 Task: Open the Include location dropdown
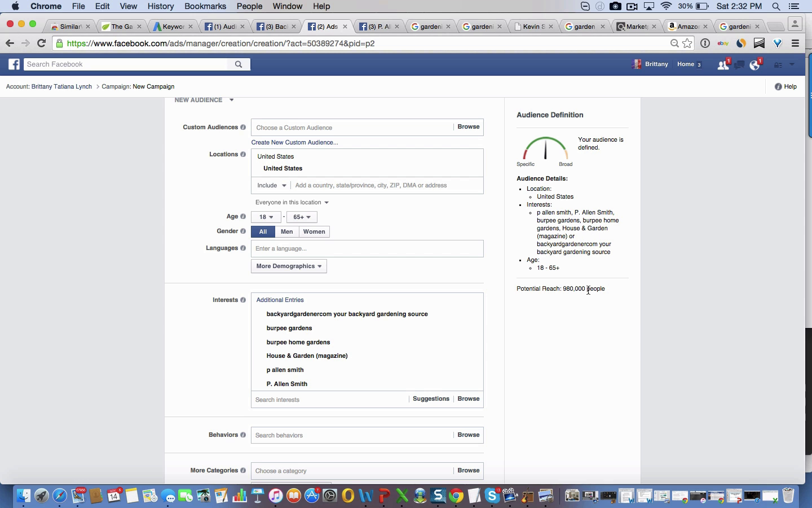[x=272, y=186]
